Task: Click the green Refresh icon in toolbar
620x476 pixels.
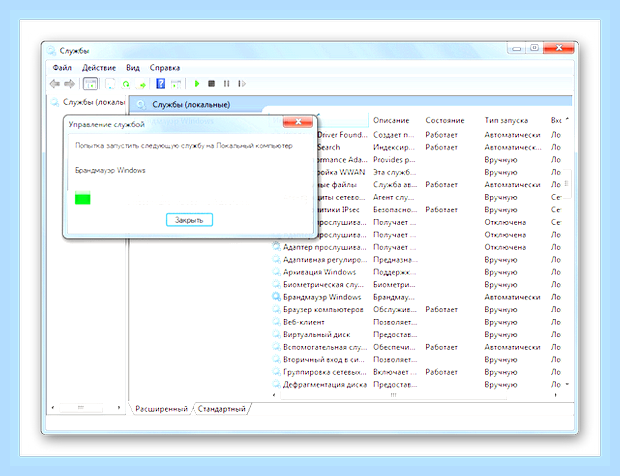Action: [x=126, y=84]
